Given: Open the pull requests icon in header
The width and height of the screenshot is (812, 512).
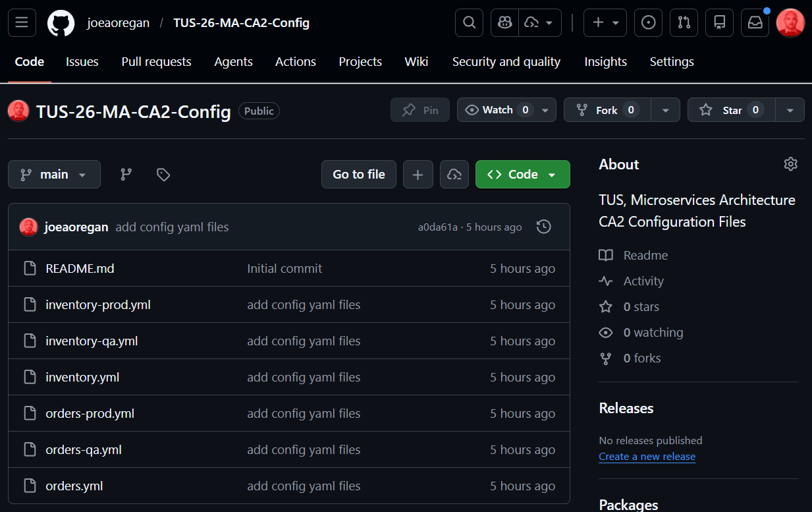Looking at the screenshot, I should [684, 22].
